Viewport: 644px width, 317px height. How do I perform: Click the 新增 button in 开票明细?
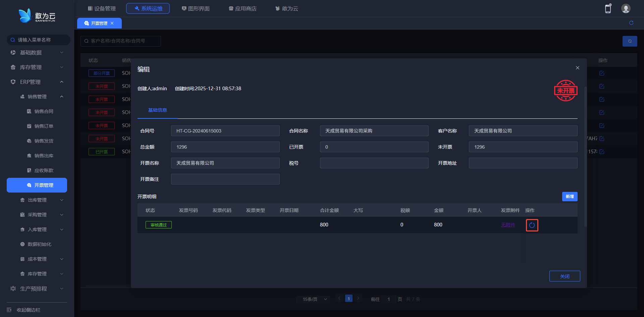[569, 197]
